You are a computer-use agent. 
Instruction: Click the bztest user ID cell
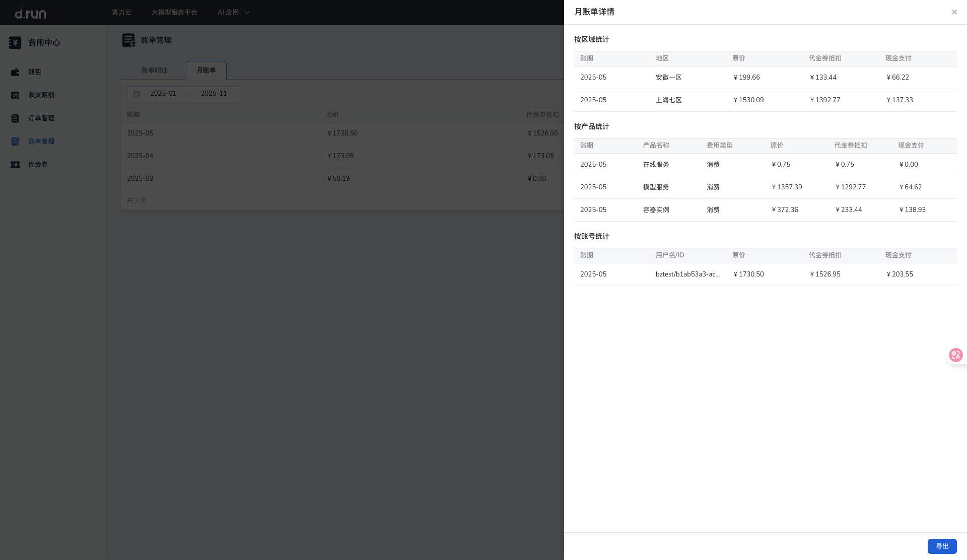click(687, 274)
